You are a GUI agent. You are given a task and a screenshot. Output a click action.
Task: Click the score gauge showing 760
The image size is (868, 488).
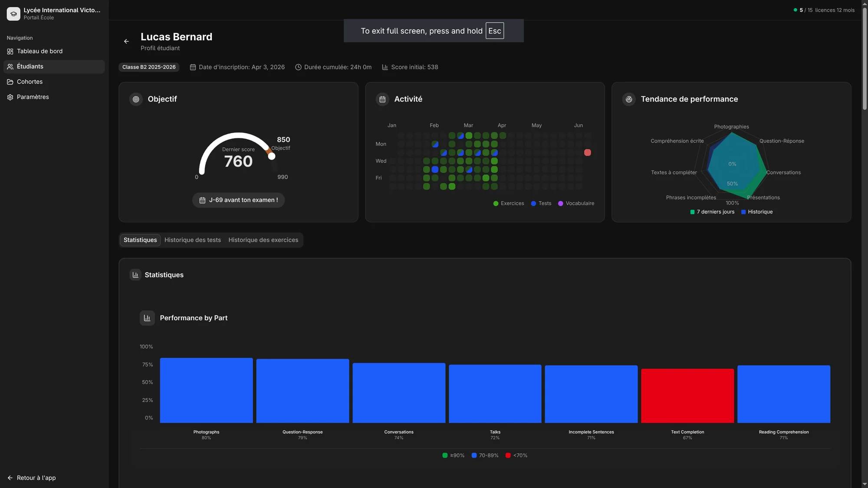(x=238, y=160)
